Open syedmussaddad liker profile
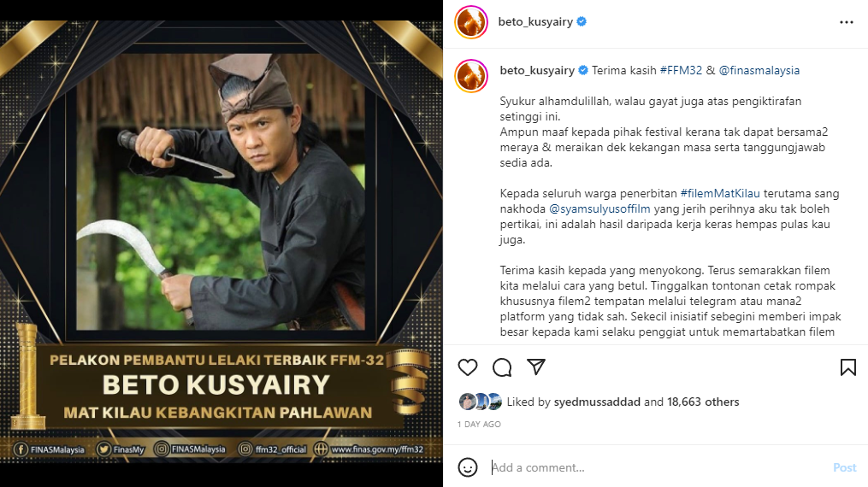Screen dimensions: 868x487 pyautogui.click(x=597, y=402)
